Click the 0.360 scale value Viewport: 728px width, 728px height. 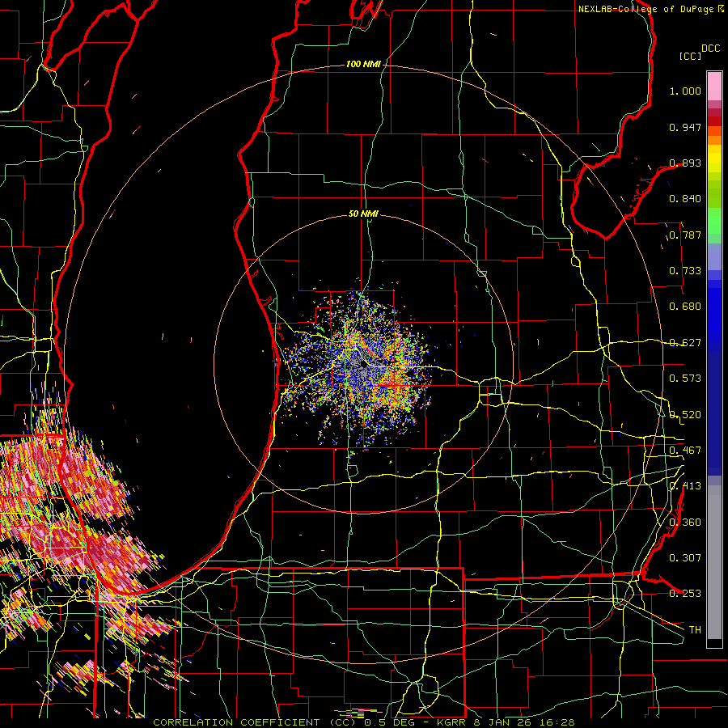(685, 523)
